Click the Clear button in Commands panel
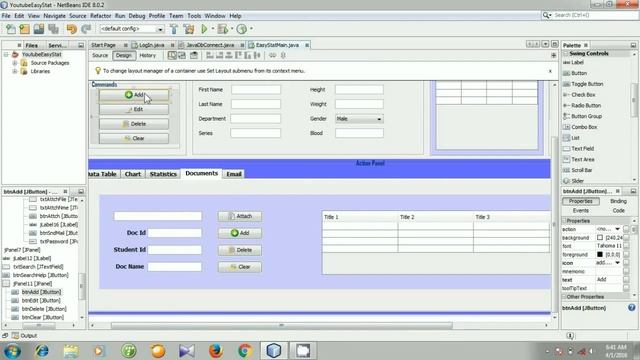 click(x=133, y=138)
